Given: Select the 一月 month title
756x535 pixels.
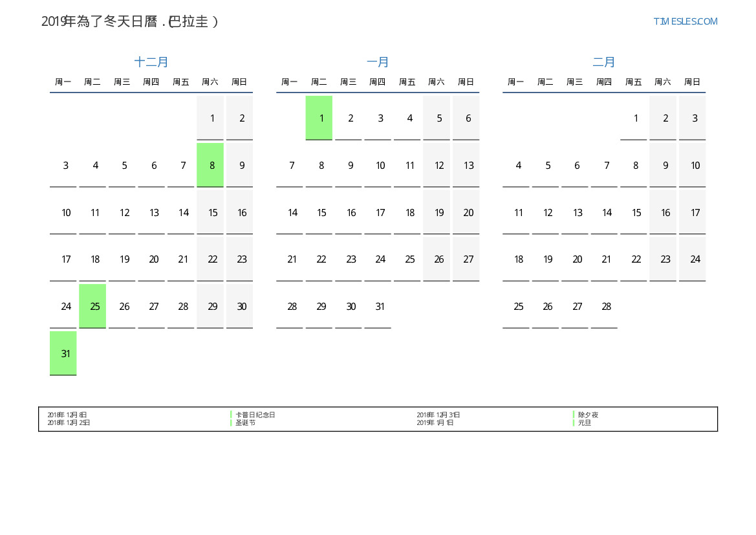Looking at the screenshot, I should (x=378, y=62).
